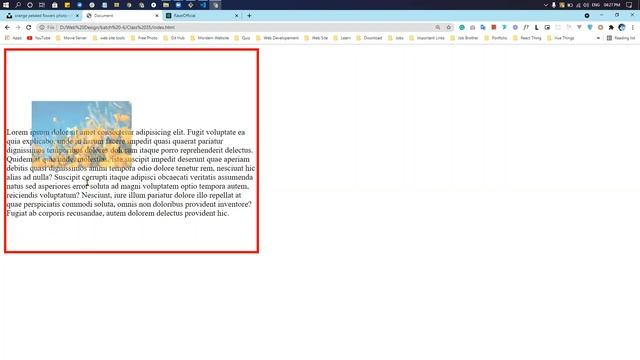Viewport: 640px width, 360px height.
Task: Open the Git Hub bookmark folder
Action: tap(174, 38)
